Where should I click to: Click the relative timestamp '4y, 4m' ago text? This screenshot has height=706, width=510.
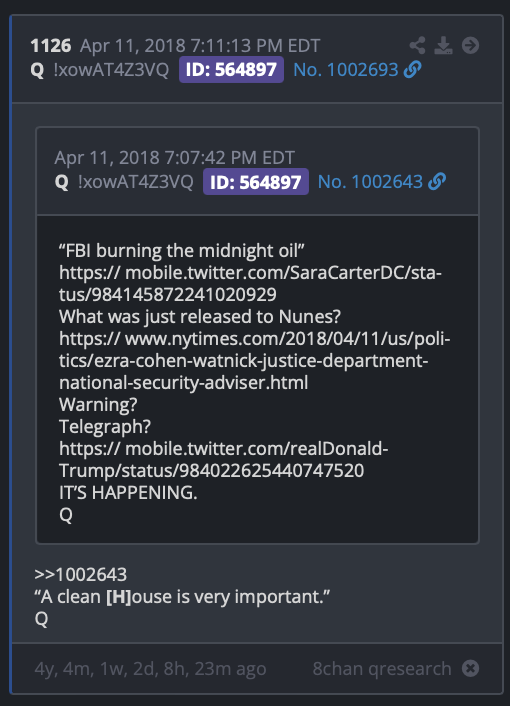point(150,669)
